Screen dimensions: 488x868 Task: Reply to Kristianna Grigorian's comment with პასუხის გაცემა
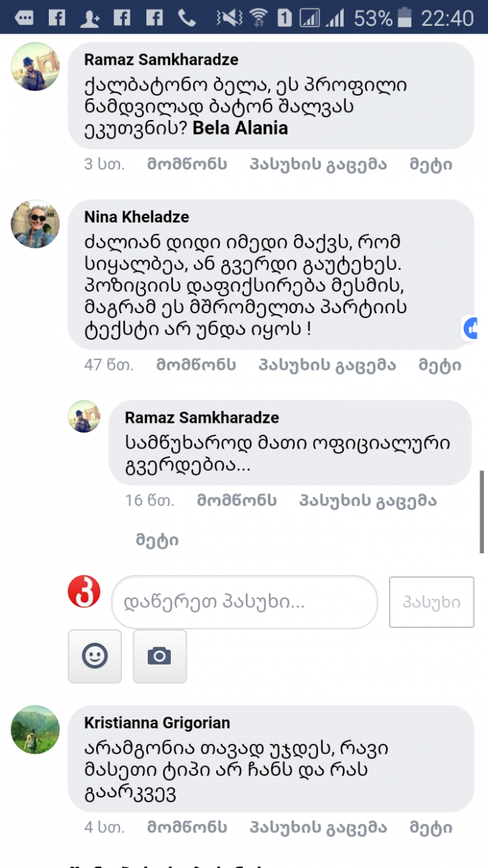[x=318, y=828]
